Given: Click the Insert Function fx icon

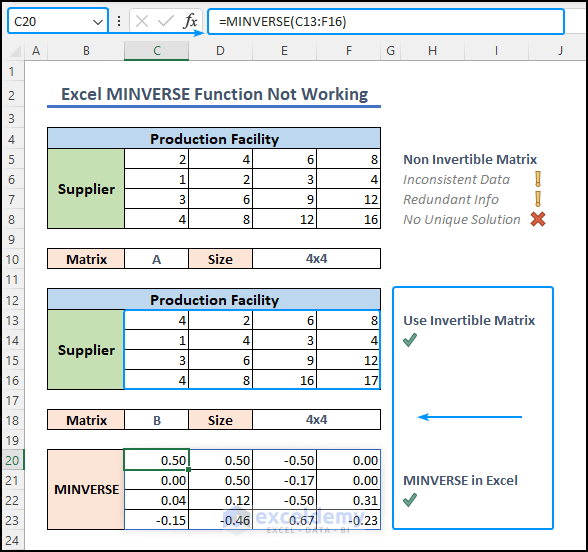Looking at the screenshot, I should (190, 21).
